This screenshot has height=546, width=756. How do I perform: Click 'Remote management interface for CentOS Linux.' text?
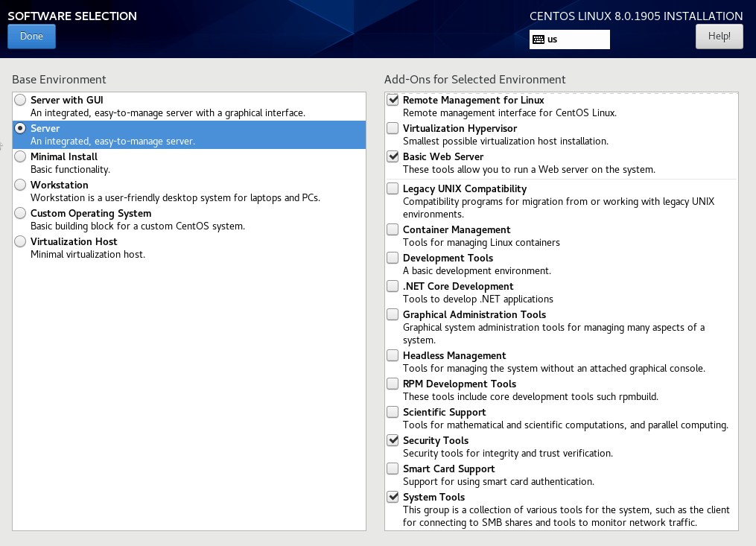[509, 113]
